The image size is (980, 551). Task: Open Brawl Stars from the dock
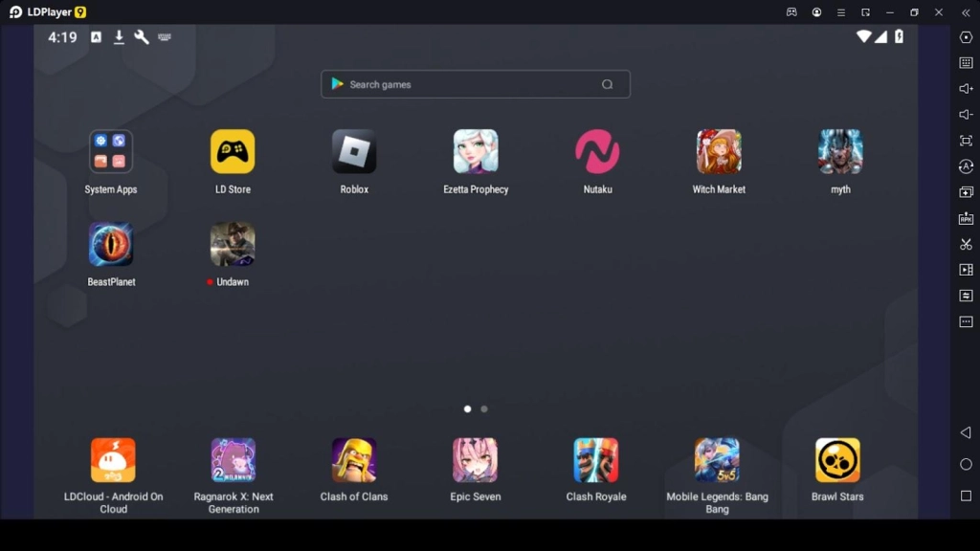[837, 460]
